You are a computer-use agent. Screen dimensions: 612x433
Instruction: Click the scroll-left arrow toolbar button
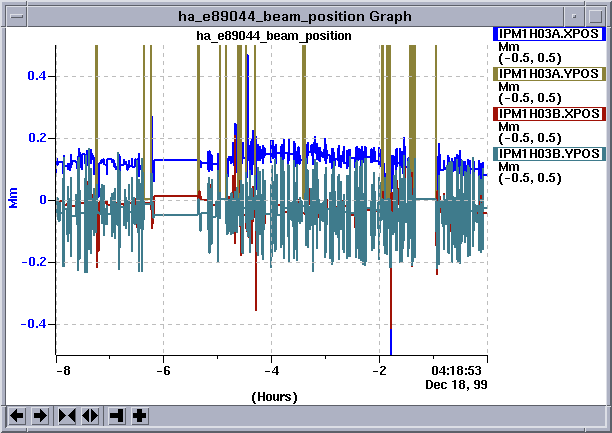coord(17,415)
